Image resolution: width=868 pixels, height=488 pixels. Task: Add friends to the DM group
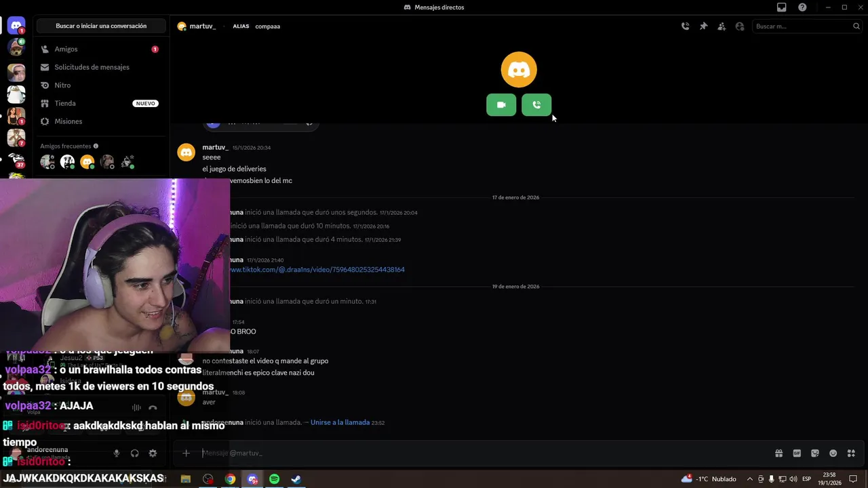tap(722, 26)
